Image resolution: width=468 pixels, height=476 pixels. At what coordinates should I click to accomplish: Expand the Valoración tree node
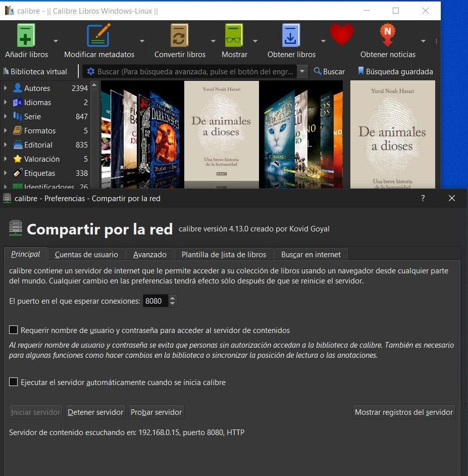point(5,159)
